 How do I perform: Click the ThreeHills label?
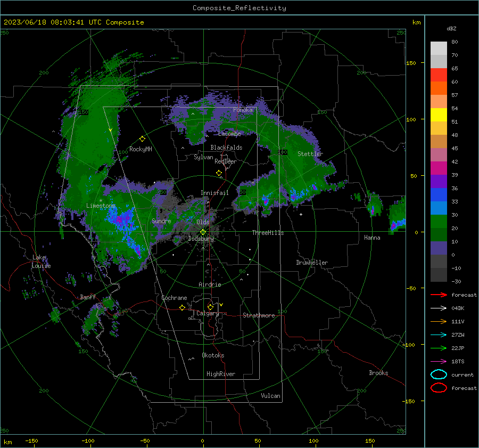[x=268, y=233]
